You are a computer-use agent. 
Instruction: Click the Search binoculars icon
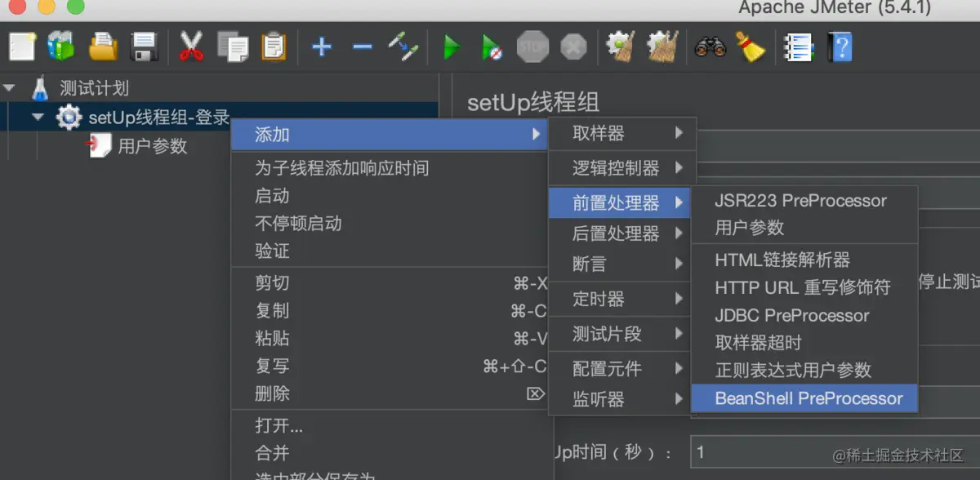[x=710, y=47]
